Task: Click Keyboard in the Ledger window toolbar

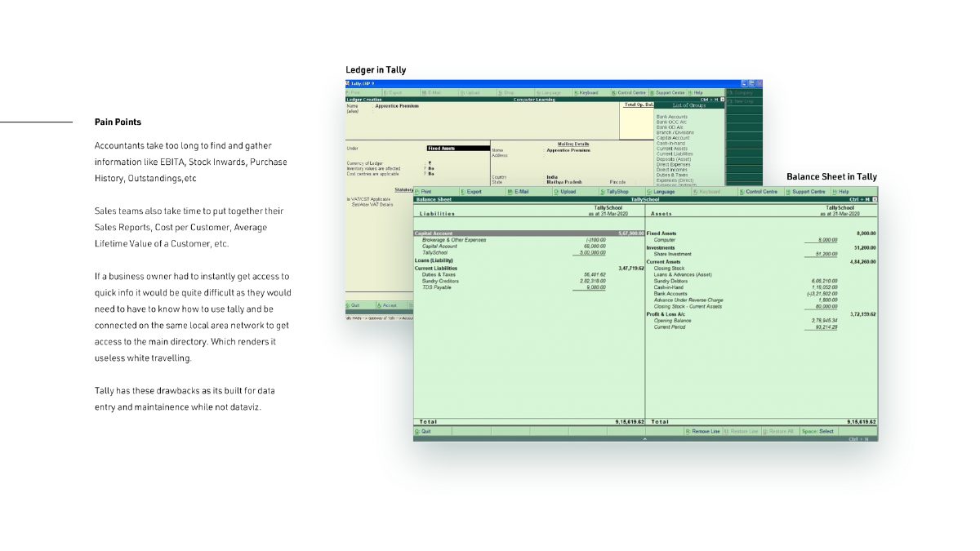Action: [x=592, y=92]
